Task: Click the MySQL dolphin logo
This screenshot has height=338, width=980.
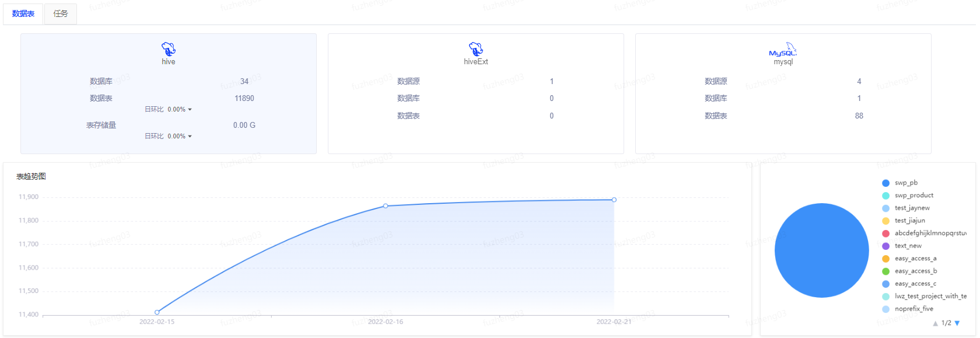Action: pos(783,50)
